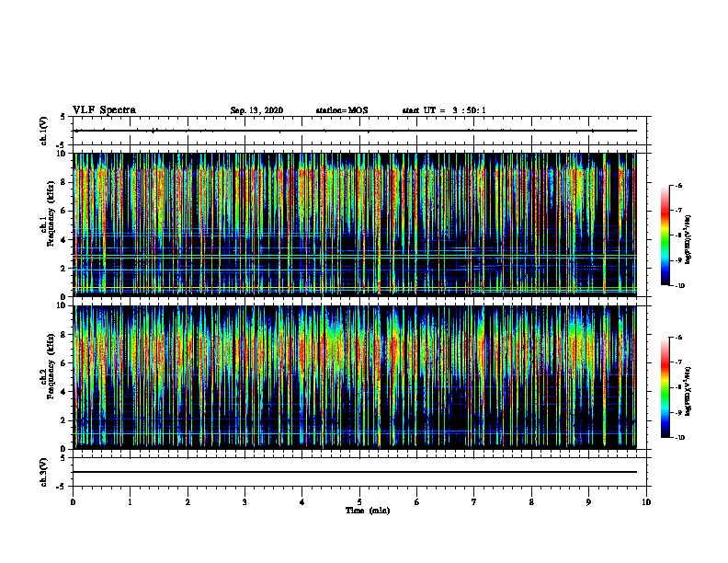This screenshot has height=563, width=728.
Task: Click the ch.3 voltage waveform trace
Action: [356, 472]
